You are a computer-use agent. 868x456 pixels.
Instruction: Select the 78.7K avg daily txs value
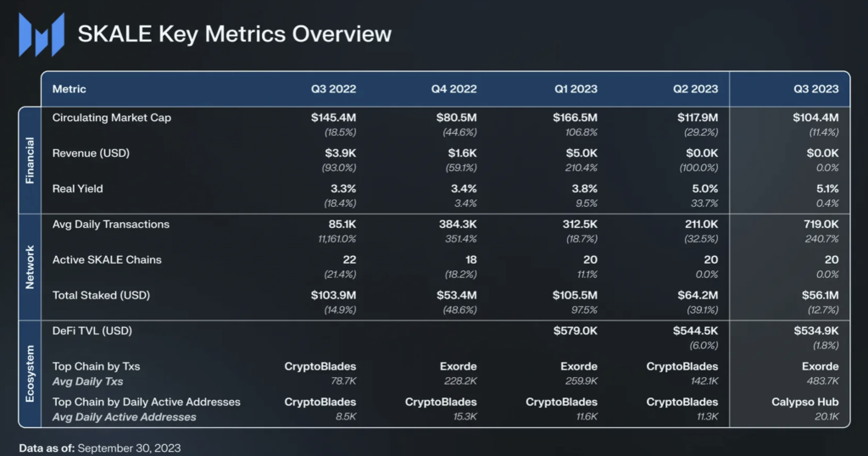(x=343, y=381)
